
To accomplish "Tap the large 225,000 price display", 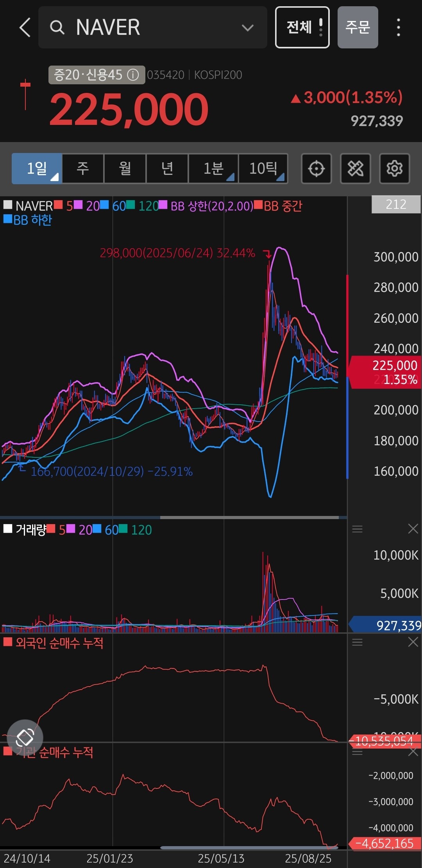I will 129,110.
